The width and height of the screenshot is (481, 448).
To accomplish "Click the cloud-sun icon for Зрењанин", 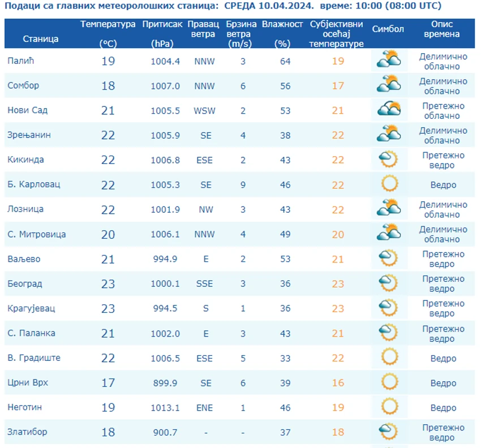I will 389,133.
